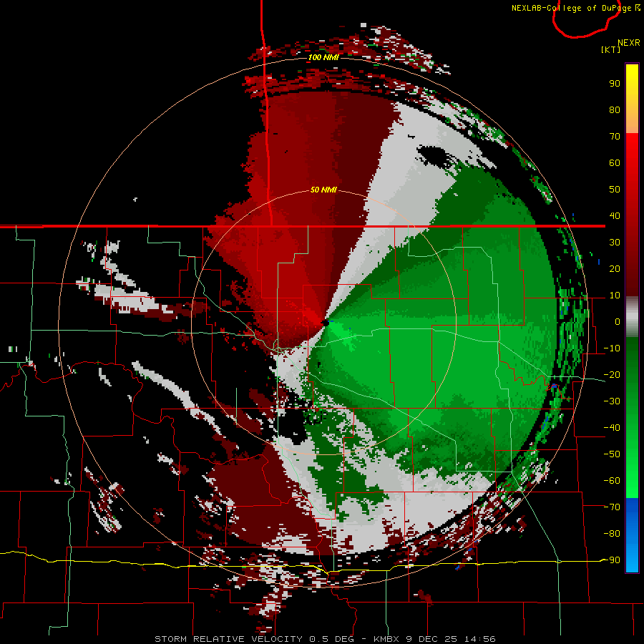Click the "20" value on the velocity scale
This screenshot has width=644, height=644.
pyautogui.click(x=615, y=269)
